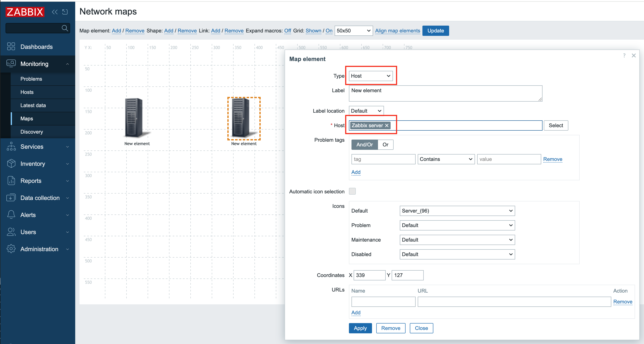Viewport: 644px width, 344px height.
Task: Open Maps menu item
Action: coord(27,119)
